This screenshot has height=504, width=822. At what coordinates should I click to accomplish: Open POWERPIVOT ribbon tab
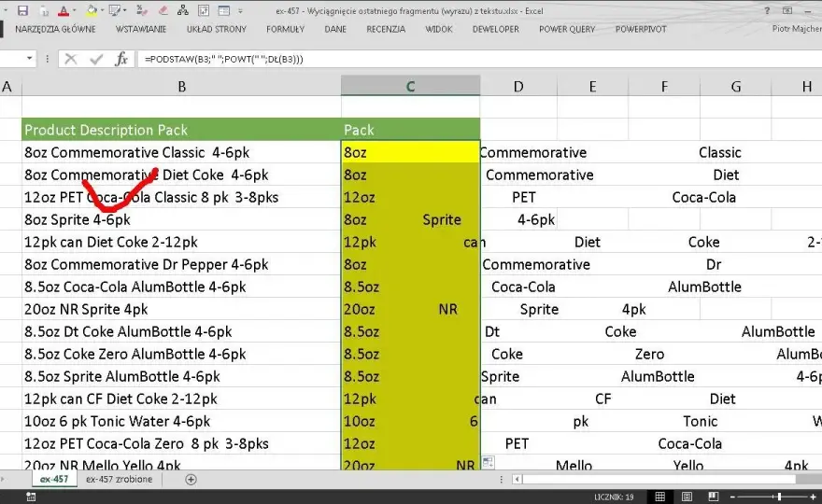[x=641, y=29]
